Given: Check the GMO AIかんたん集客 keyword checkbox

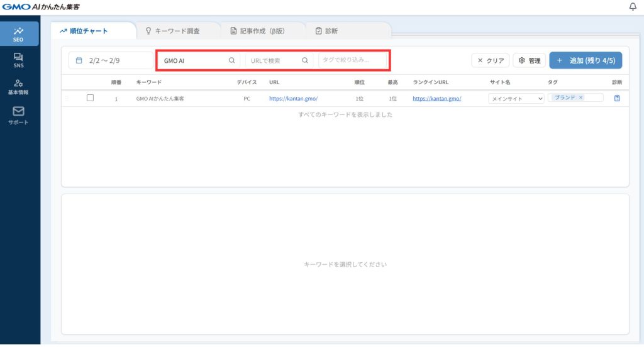Looking at the screenshot, I should (x=90, y=98).
